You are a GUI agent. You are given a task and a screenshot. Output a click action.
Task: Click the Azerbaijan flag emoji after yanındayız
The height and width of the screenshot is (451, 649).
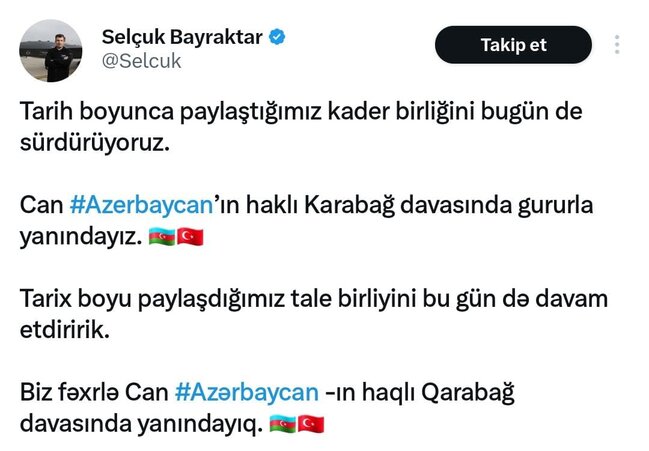click(x=162, y=237)
